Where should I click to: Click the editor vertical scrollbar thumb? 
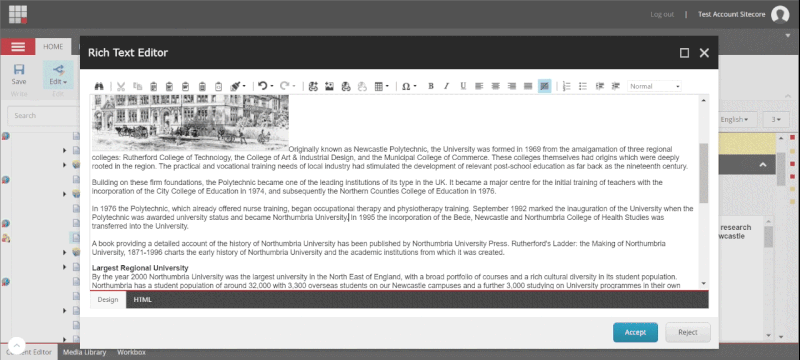click(x=704, y=173)
